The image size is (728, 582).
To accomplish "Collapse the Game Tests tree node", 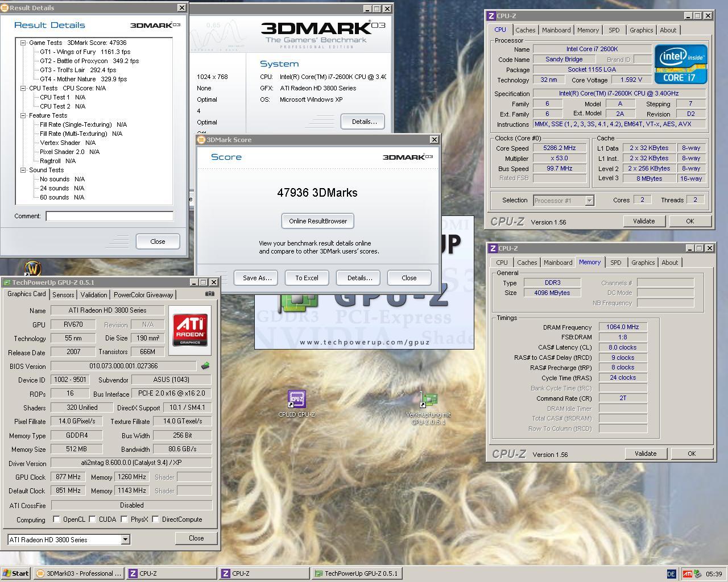I will [23, 43].
